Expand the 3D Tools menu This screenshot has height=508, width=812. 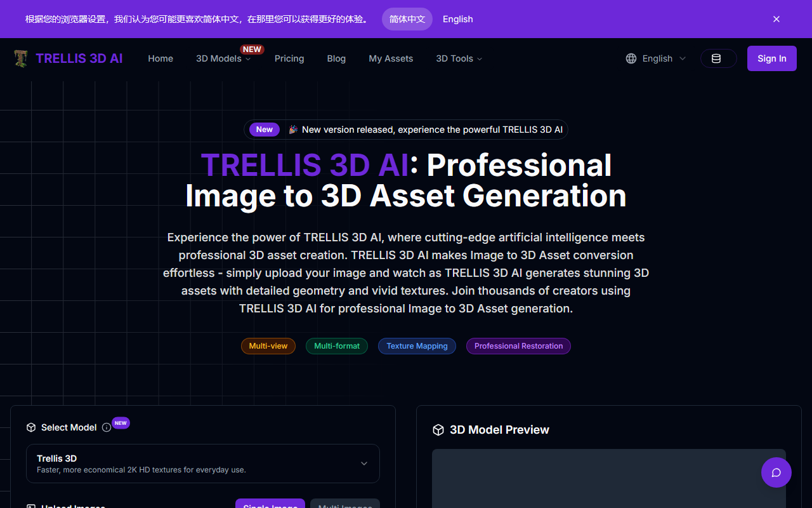click(x=459, y=58)
